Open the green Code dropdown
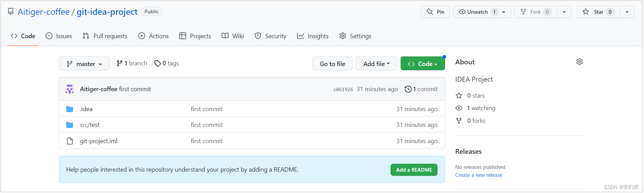Screen dimensions: 644x193 pos(423,64)
